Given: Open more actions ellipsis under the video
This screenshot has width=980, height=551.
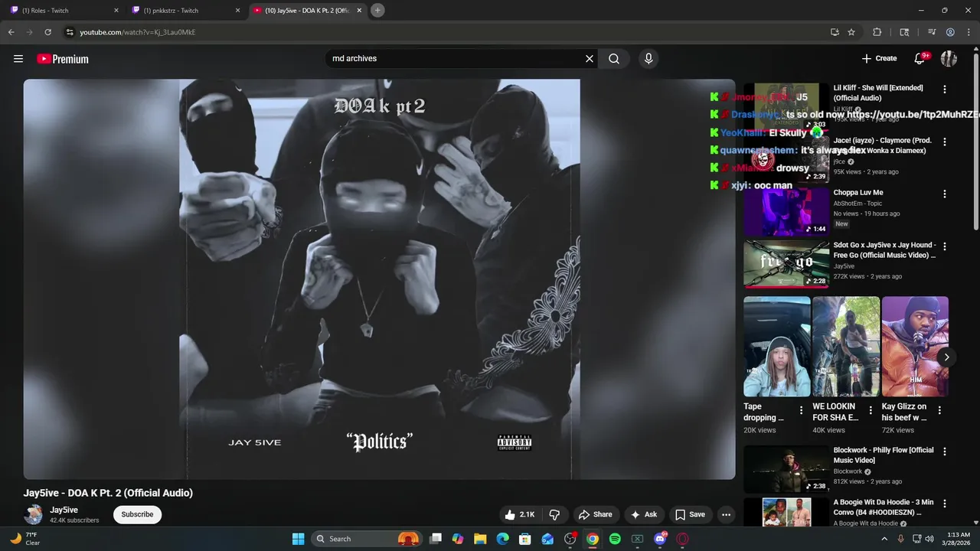Looking at the screenshot, I should (x=726, y=515).
